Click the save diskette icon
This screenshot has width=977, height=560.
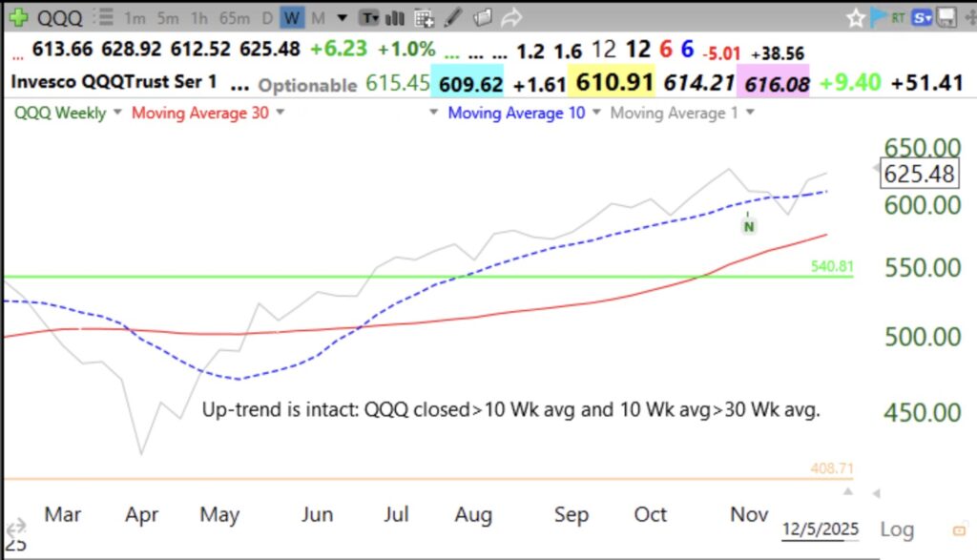click(946, 16)
